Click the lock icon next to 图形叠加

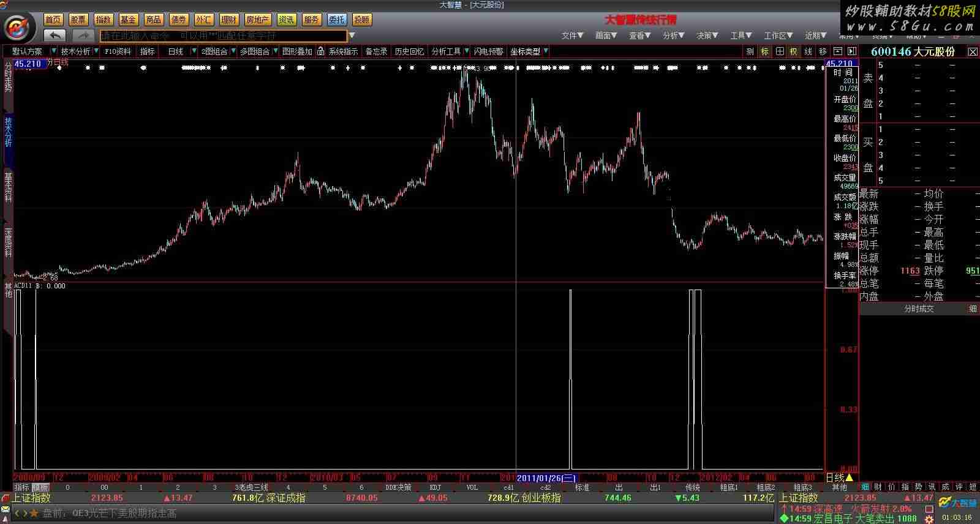(320, 51)
